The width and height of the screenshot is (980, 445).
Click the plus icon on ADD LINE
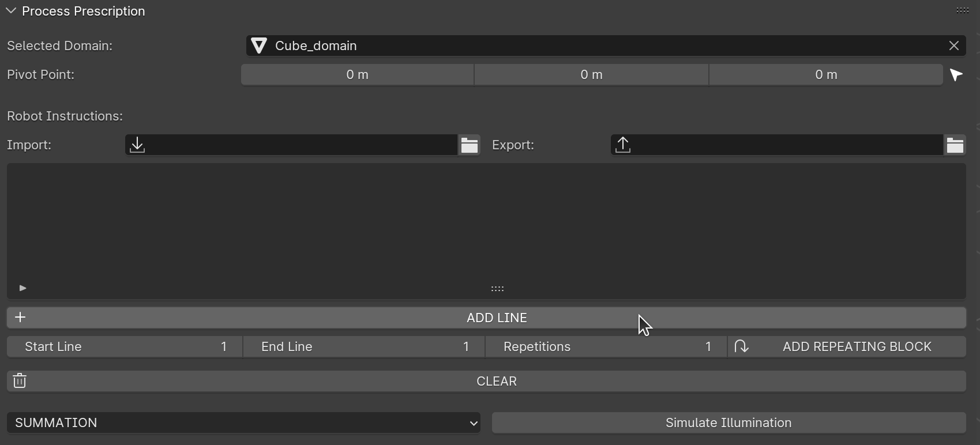pyautogui.click(x=20, y=318)
